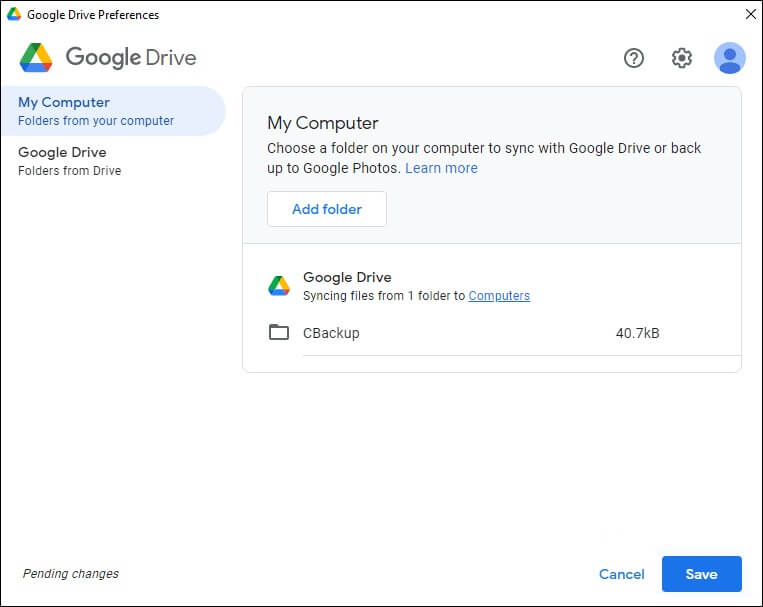Open the help question mark icon
Viewport: 763px width, 607px height.
[634, 58]
